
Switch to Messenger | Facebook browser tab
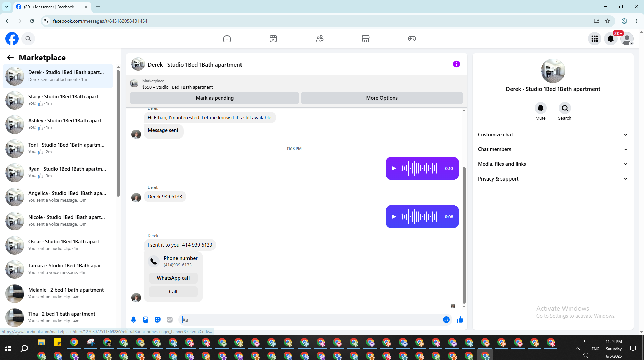(52, 7)
